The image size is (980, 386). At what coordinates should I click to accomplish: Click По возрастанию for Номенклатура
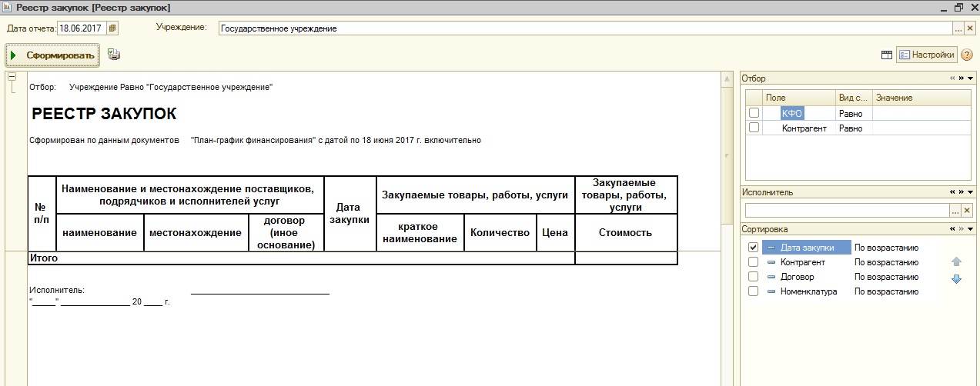pyautogui.click(x=886, y=291)
